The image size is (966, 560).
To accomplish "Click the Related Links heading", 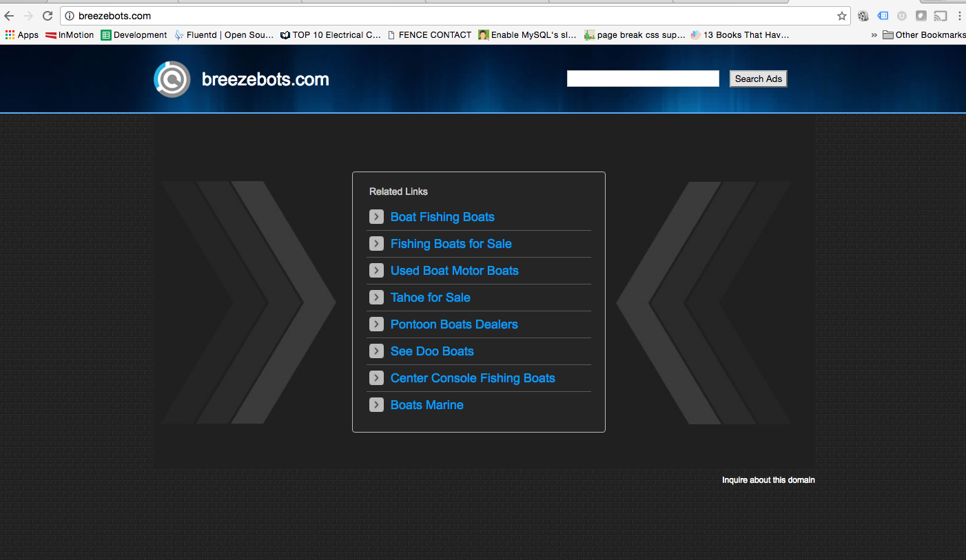I will 398,191.
